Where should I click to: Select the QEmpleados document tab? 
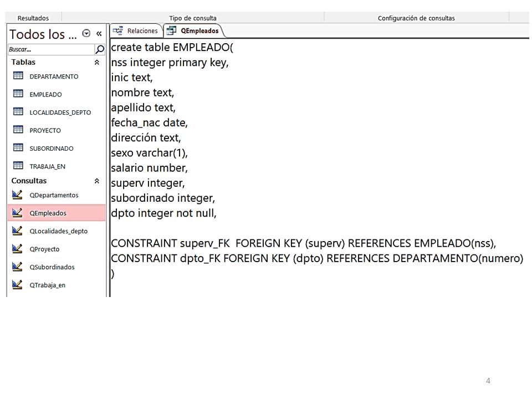193,31
